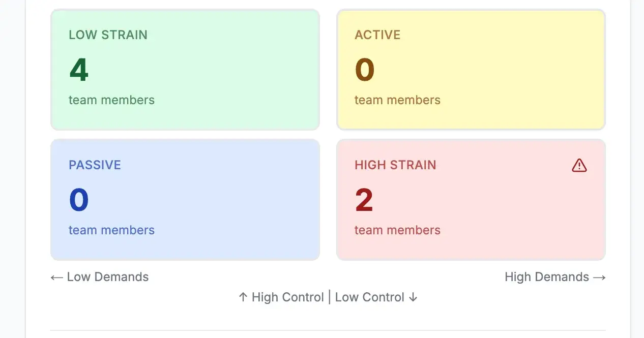Click the Low Demands axis label

coord(107,276)
